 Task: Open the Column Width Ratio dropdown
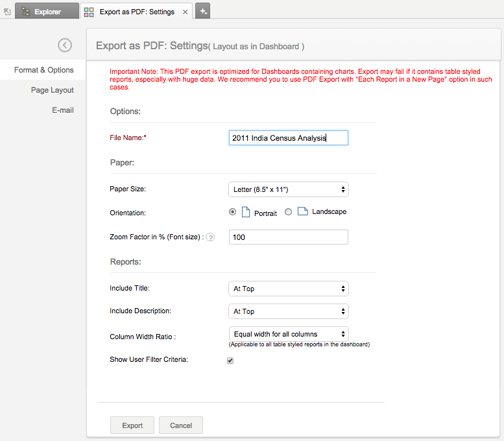pos(289,334)
